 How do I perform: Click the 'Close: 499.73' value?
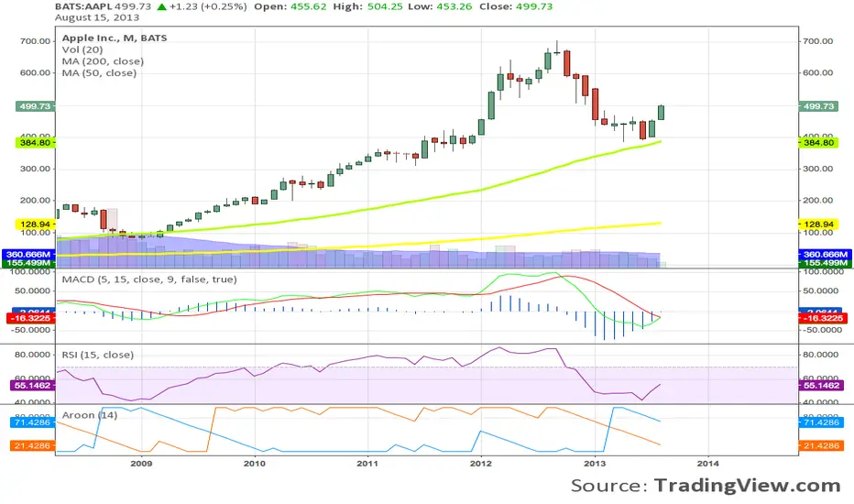[x=516, y=6]
